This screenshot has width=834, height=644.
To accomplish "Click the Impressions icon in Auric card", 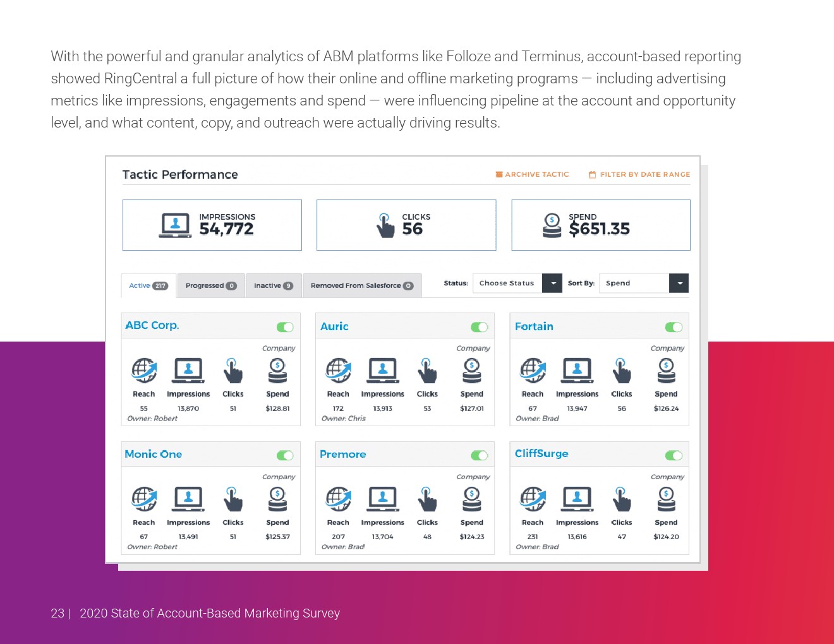I will coord(383,371).
